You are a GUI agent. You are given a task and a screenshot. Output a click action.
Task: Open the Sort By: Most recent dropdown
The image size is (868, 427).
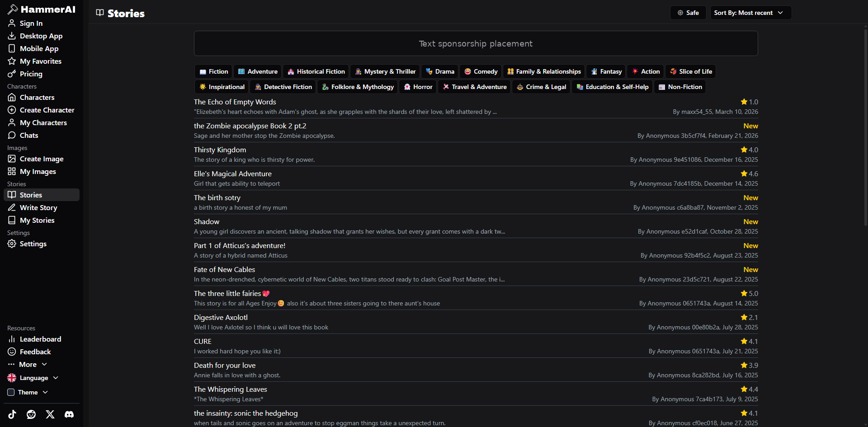coord(750,13)
